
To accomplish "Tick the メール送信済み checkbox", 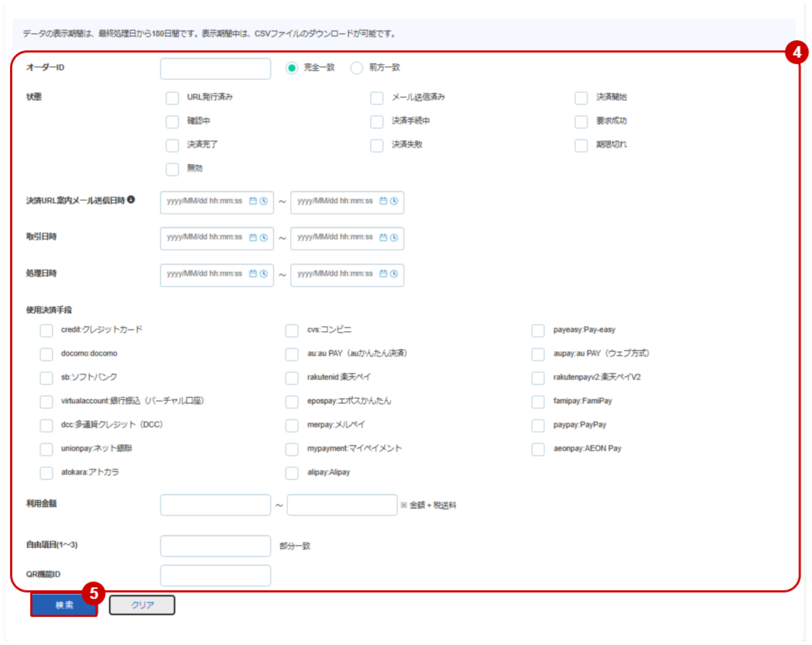I will [377, 98].
